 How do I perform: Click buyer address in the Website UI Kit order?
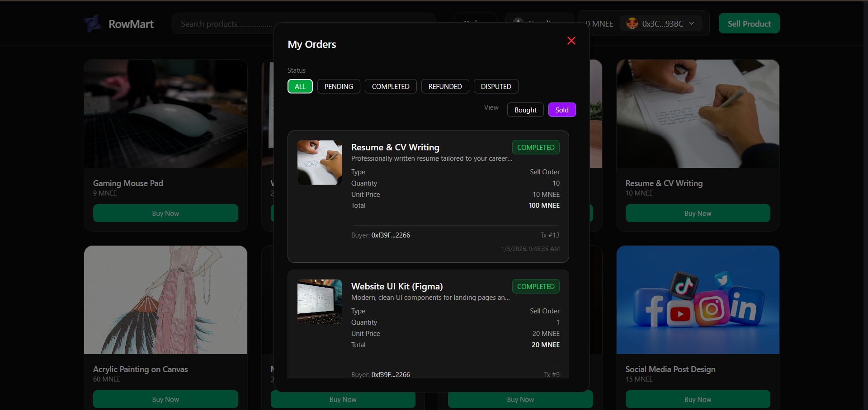(x=391, y=374)
